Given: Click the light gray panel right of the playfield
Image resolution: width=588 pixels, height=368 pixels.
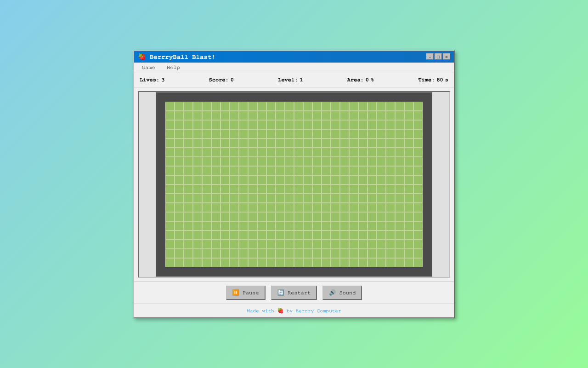Looking at the screenshot, I should click(x=441, y=184).
